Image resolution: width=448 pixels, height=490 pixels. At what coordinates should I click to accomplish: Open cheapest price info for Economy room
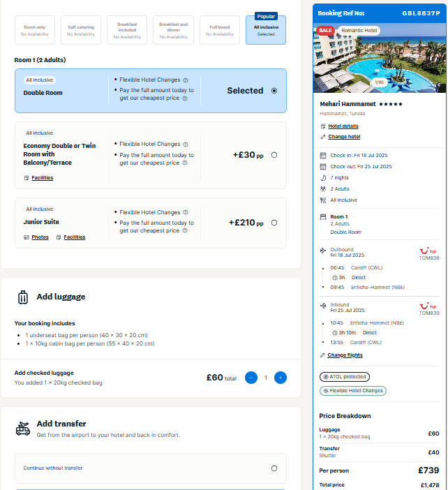[x=185, y=163]
